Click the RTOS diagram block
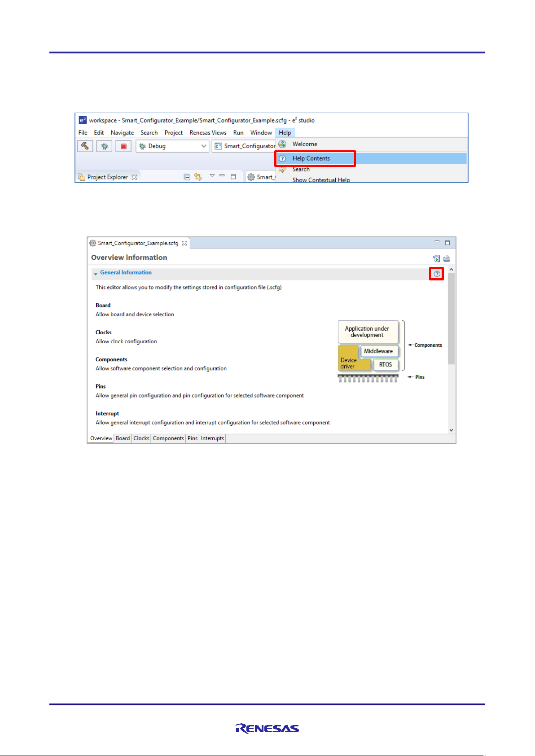 [386, 365]
